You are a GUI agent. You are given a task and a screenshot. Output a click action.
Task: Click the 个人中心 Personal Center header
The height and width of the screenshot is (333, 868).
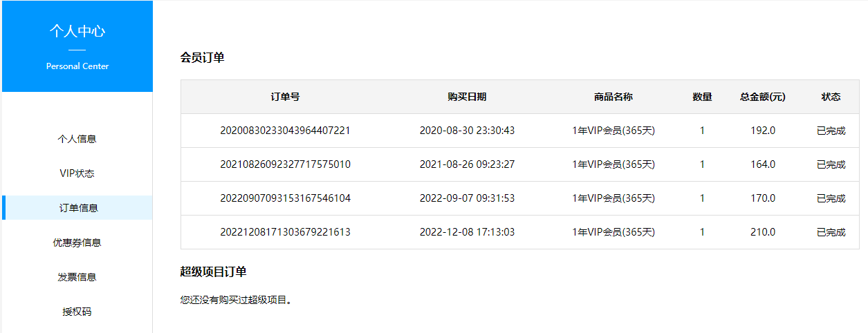[x=77, y=46]
